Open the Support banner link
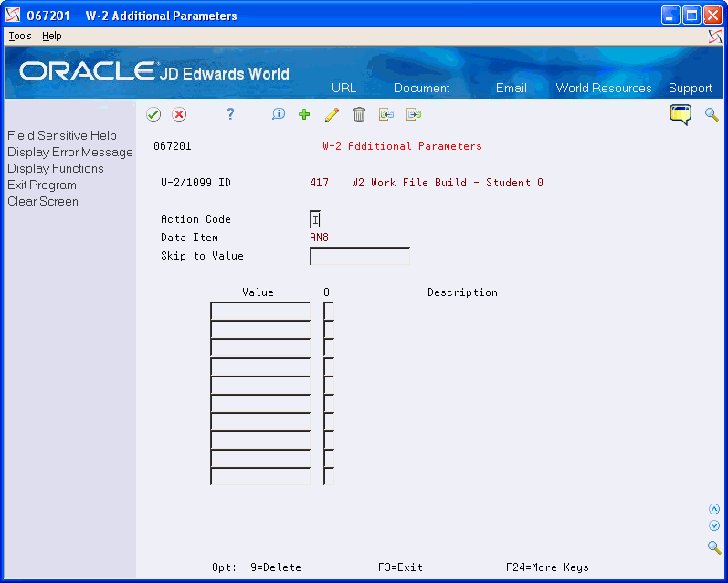Image resolution: width=728 pixels, height=583 pixels. click(x=690, y=88)
